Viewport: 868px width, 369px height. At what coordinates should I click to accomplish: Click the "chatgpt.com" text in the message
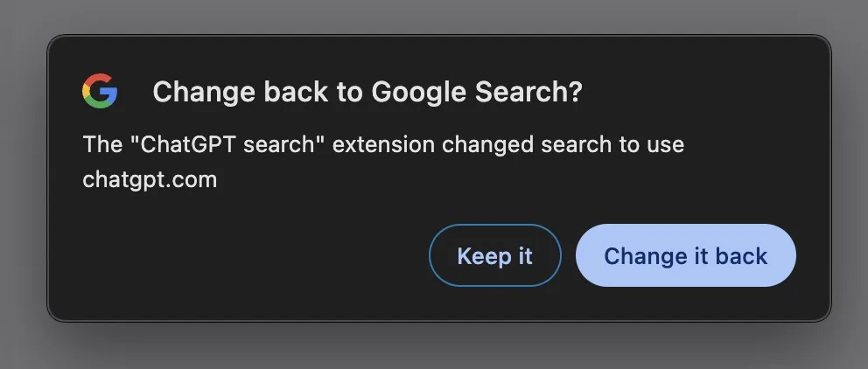pos(150,179)
